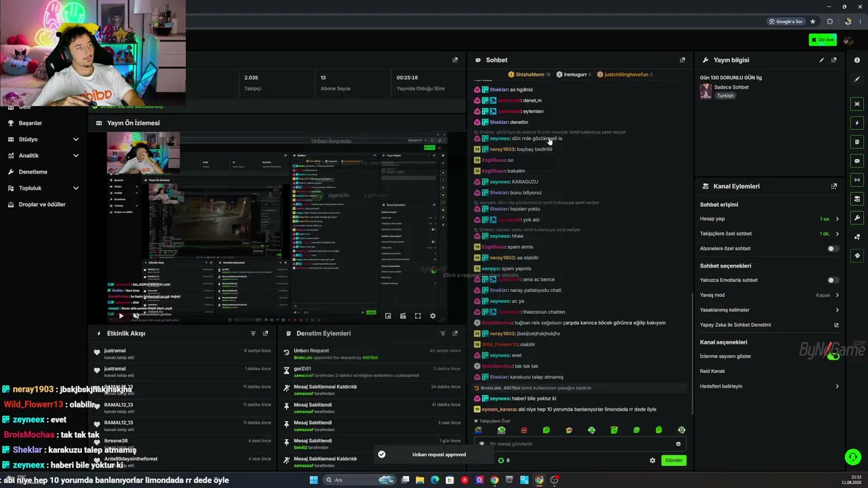868x488 pixels.
Task: Send the chat message with Gönder
Action: [673, 460]
